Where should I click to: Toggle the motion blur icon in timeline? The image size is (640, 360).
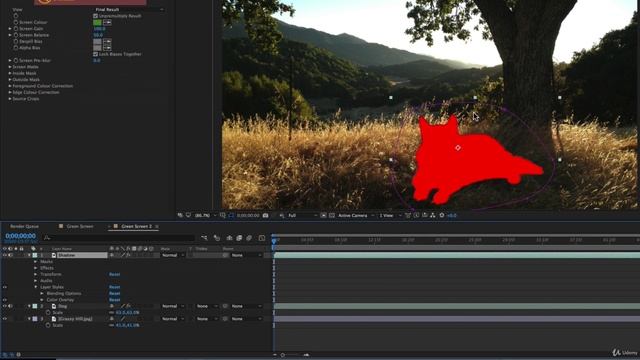point(249,238)
